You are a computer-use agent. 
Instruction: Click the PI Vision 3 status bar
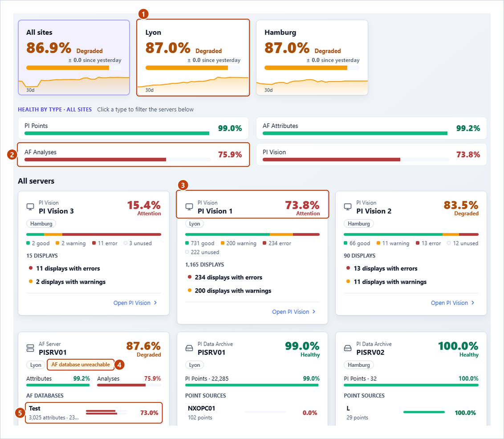point(93,234)
